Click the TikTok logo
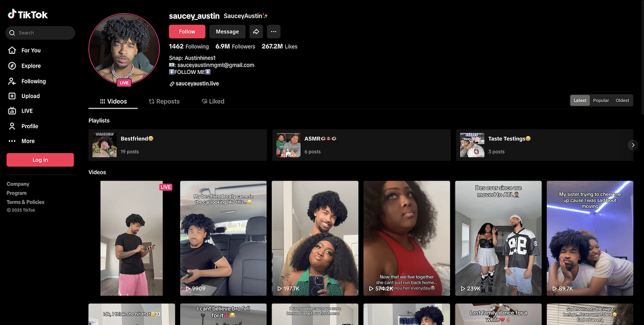This screenshot has width=644, height=325. pyautogui.click(x=28, y=14)
